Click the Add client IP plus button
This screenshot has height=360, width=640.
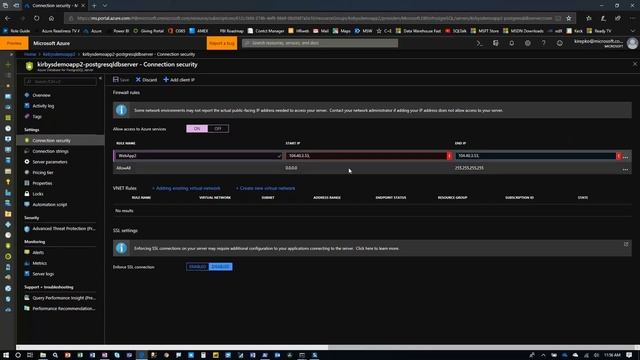coord(179,80)
